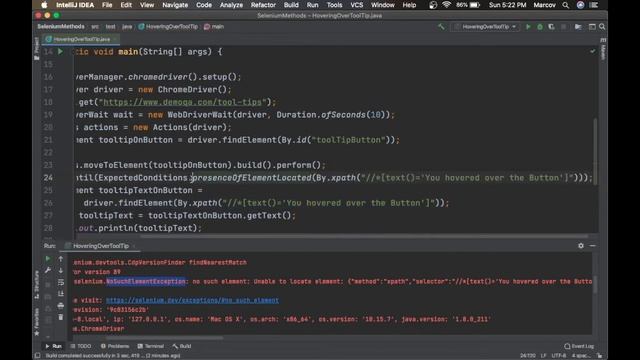Clear all console output trash icon

click(61, 317)
